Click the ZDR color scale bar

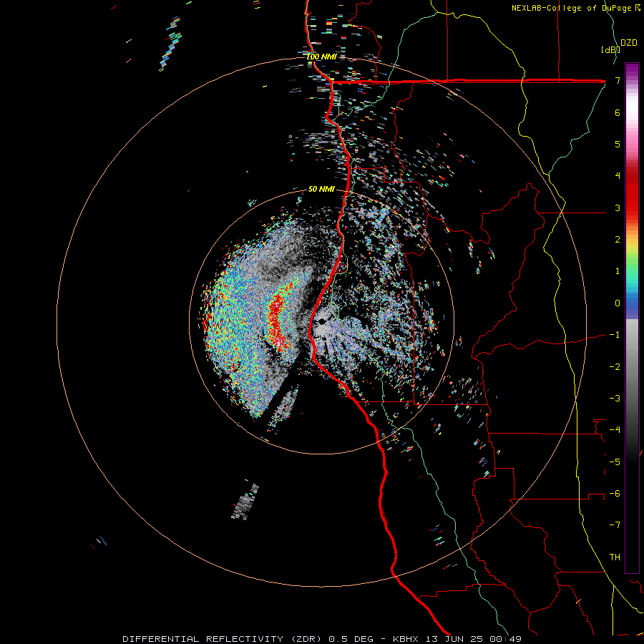click(632, 318)
